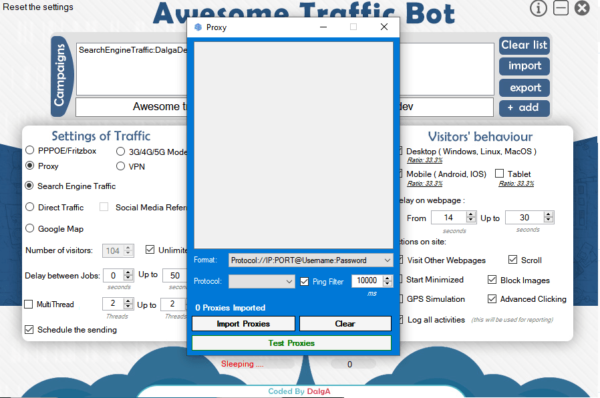Click the round X icon of main app

point(582,8)
